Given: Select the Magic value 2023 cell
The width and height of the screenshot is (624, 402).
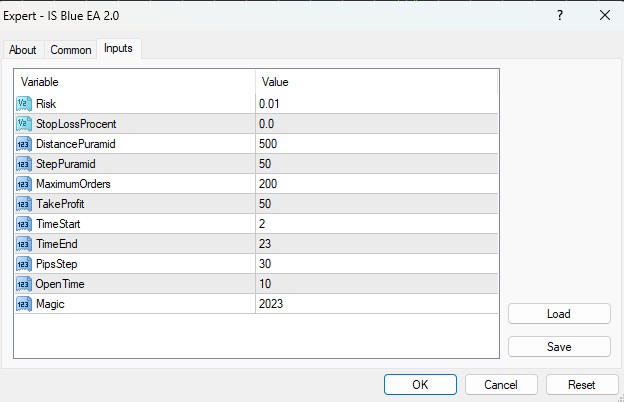Looking at the screenshot, I should click(x=376, y=304).
